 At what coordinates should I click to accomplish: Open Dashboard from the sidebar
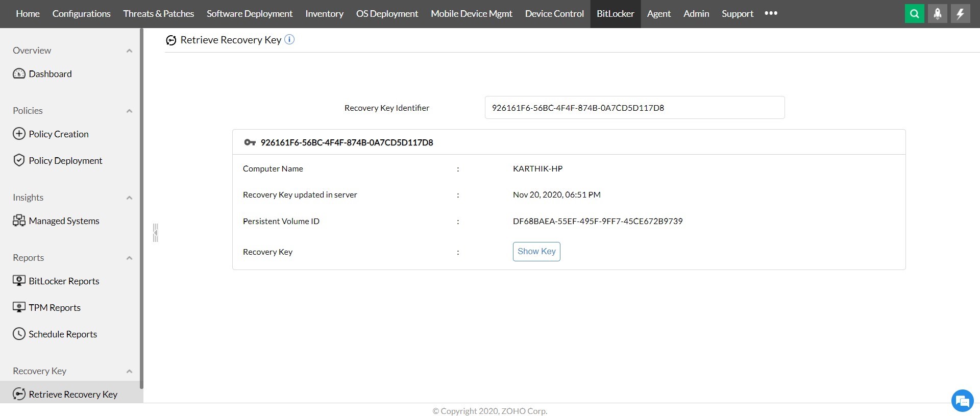50,74
